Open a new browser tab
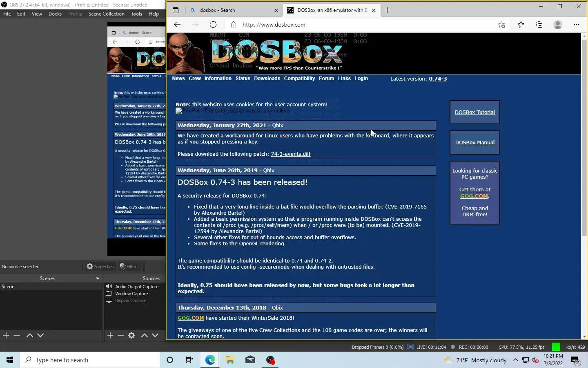Screen dimensions: 588x368 (388, 10)
